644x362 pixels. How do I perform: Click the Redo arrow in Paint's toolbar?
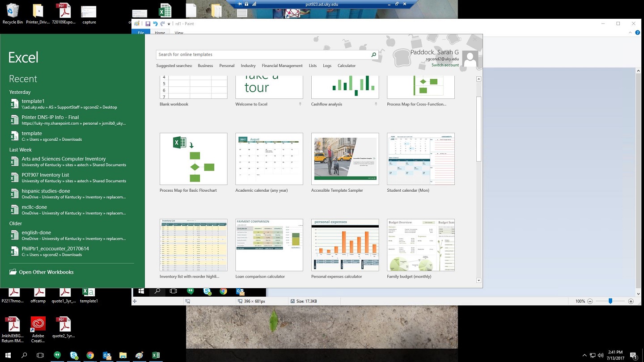(162, 24)
